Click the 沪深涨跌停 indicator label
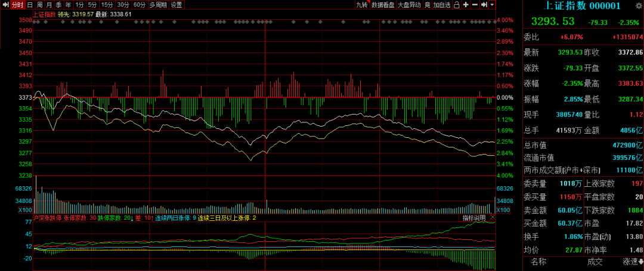644x271 pixels. (x=47, y=217)
